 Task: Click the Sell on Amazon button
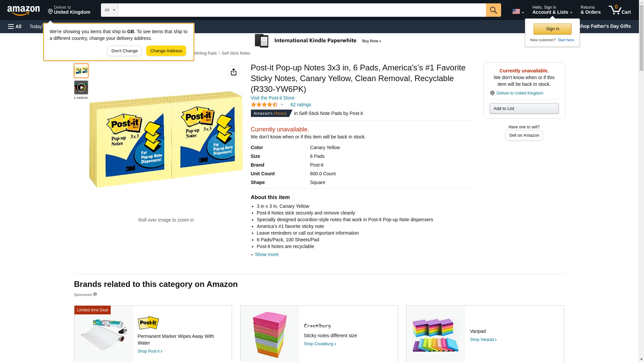click(x=524, y=135)
